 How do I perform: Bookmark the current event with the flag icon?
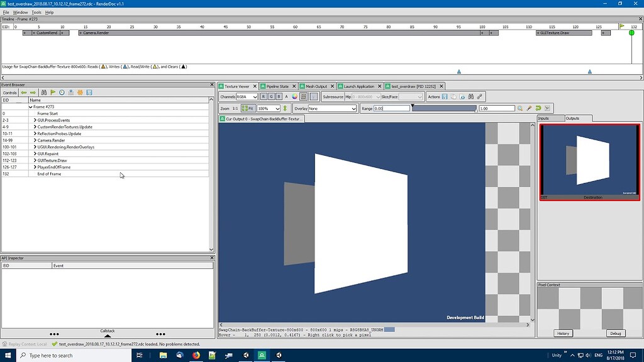[53, 92]
